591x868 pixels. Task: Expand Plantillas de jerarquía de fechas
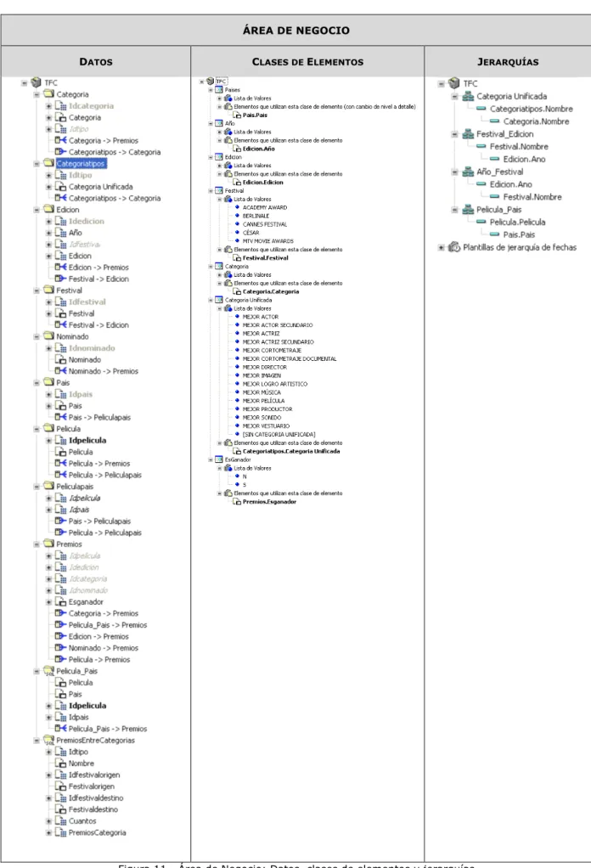[441, 247]
